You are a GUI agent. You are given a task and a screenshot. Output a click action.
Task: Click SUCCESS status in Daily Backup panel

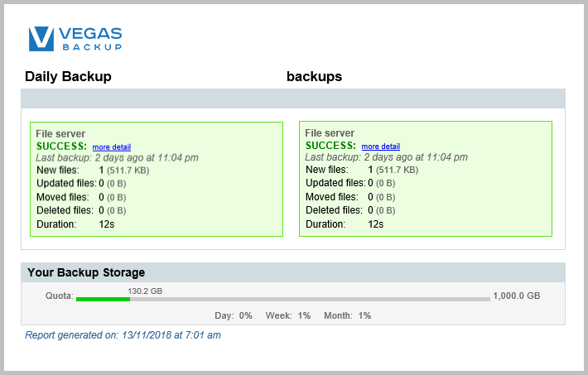[x=61, y=146]
